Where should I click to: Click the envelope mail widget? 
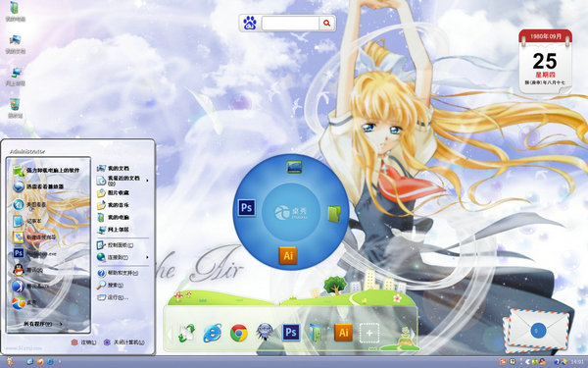pyautogui.click(x=537, y=331)
